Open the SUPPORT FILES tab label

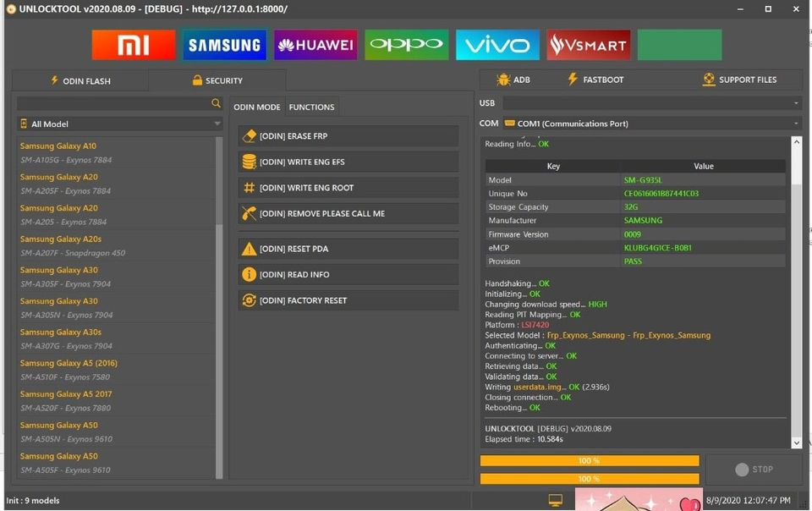coord(748,80)
